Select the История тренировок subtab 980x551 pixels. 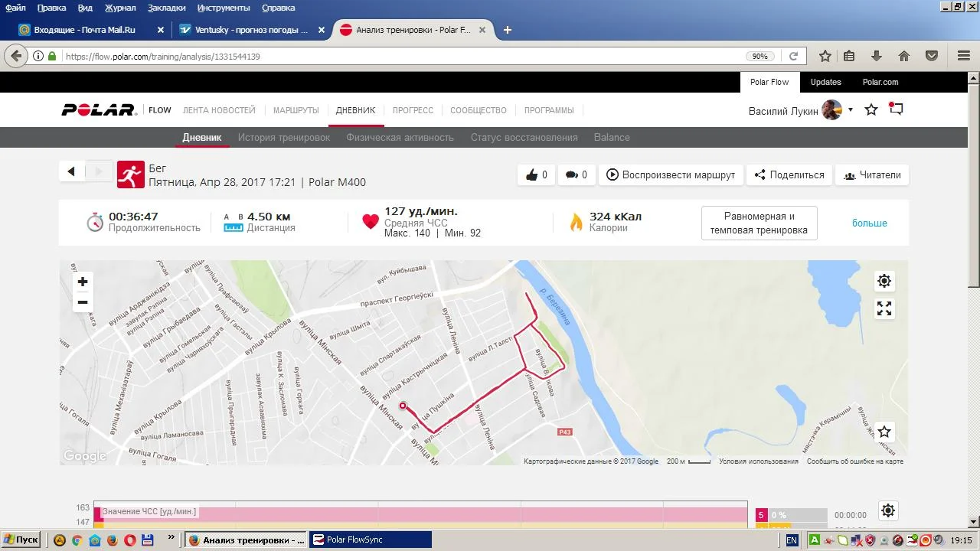pyautogui.click(x=284, y=138)
